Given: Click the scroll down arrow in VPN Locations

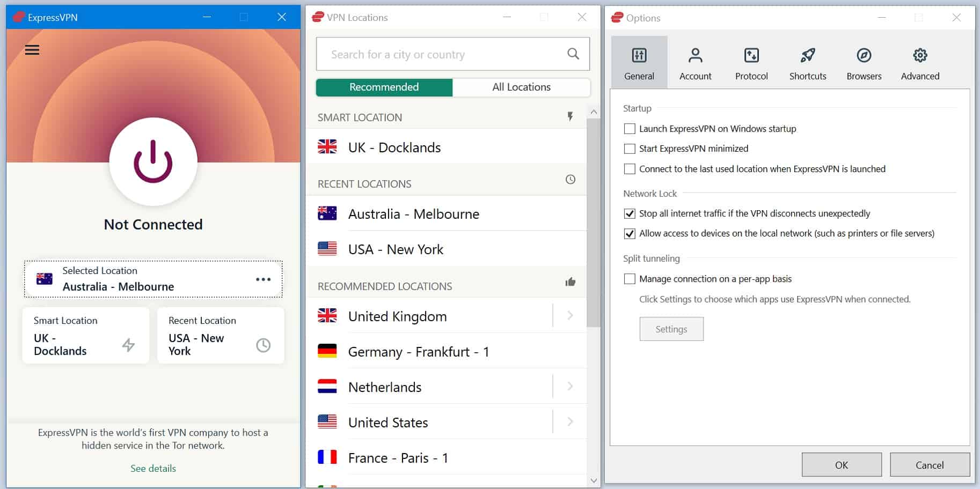Looking at the screenshot, I should tap(593, 480).
